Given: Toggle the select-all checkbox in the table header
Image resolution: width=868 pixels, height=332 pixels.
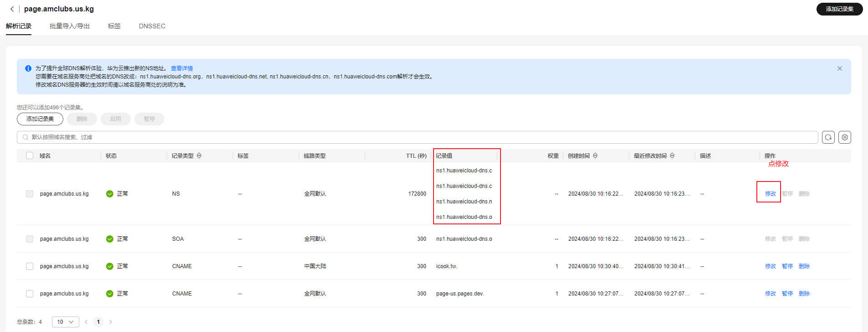Looking at the screenshot, I should pos(30,156).
